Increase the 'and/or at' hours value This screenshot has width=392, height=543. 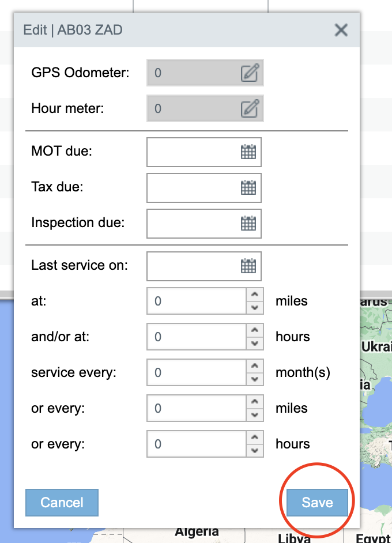(x=254, y=331)
